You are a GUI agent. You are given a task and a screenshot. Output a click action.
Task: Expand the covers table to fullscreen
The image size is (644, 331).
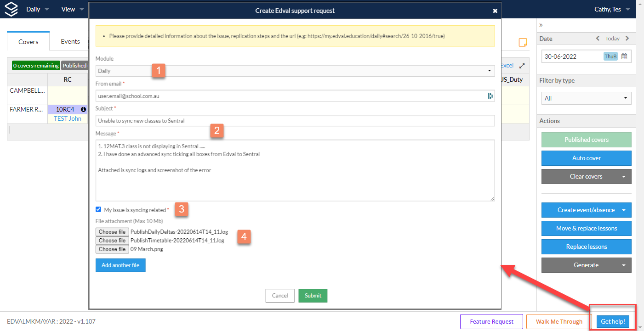coord(522,66)
